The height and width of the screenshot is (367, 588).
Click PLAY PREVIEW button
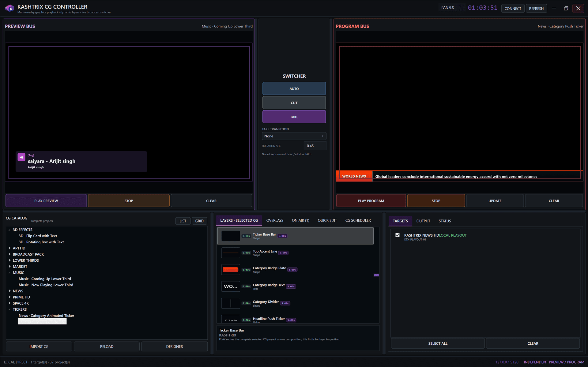point(46,200)
